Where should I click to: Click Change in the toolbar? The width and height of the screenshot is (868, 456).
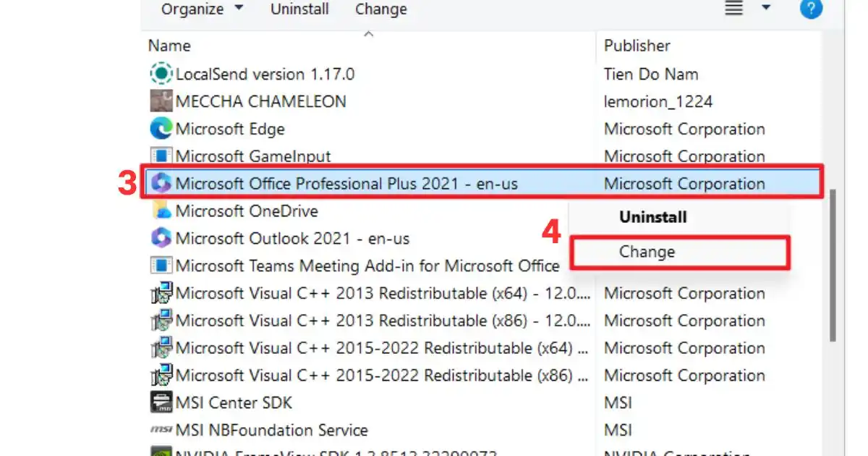(381, 9)
